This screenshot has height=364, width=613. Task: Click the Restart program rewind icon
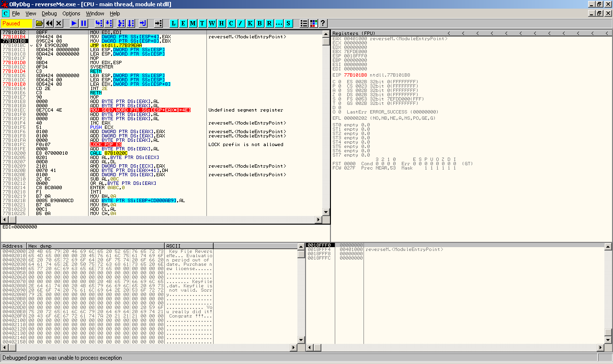click(49, 23)
